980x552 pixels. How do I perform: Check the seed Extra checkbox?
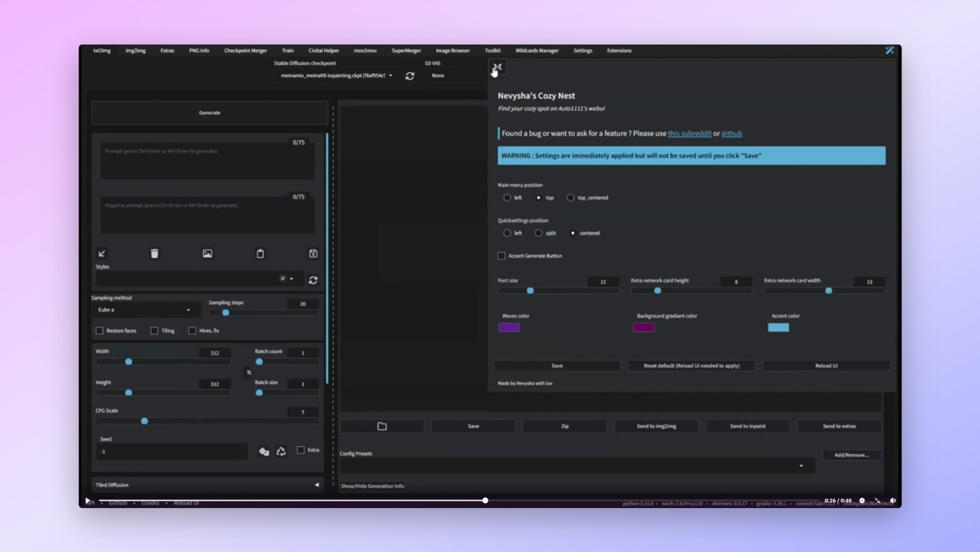301,450
